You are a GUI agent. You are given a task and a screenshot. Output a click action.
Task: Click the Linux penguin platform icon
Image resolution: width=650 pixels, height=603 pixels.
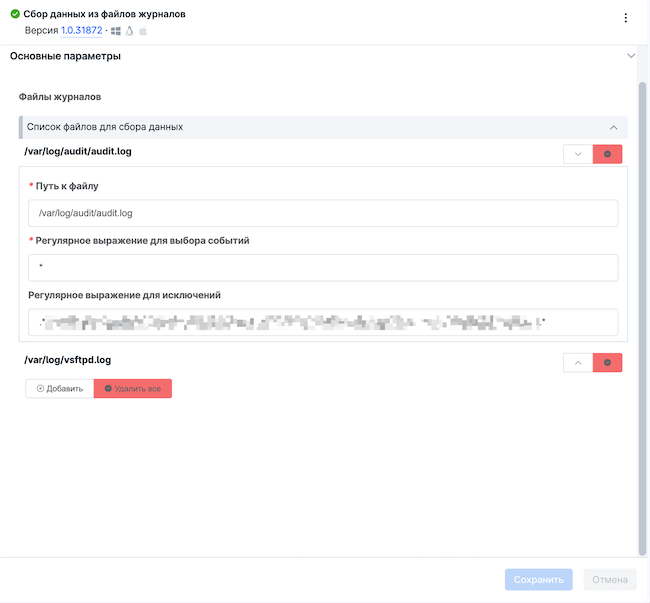pos(129,32)
